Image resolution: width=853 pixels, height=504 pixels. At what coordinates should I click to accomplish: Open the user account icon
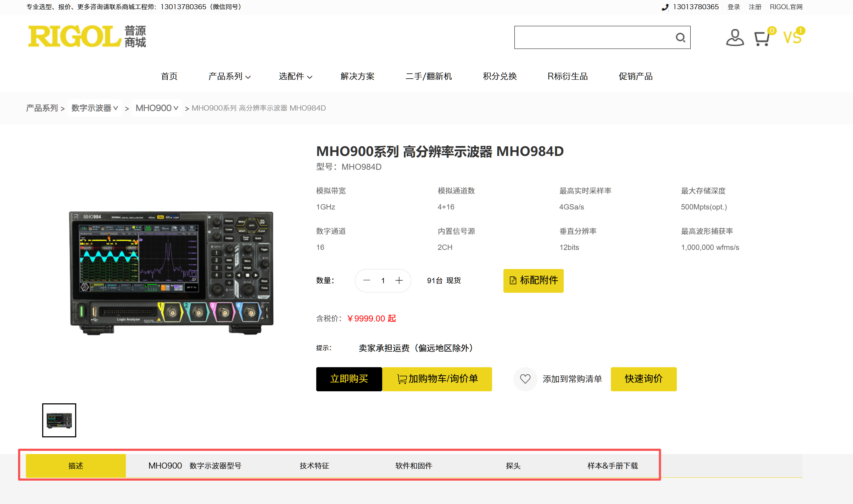(735, 38)
